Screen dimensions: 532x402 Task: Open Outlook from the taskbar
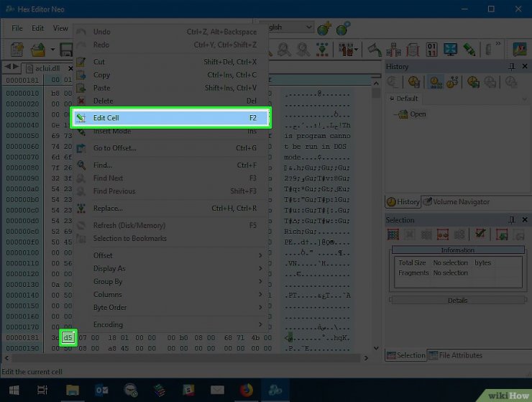tap(101, 390)
